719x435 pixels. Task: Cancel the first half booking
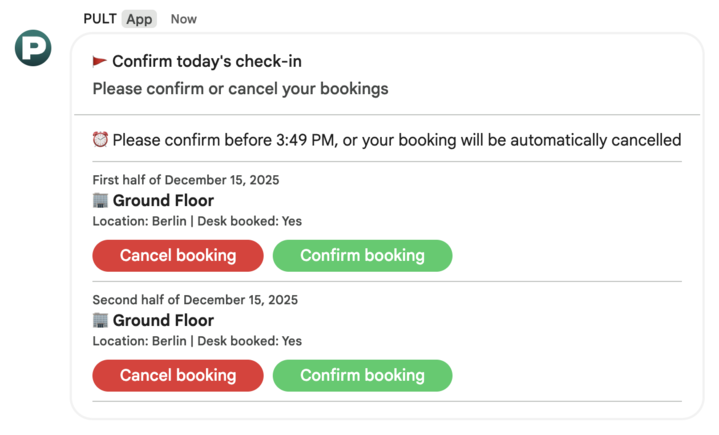point(177,256)
